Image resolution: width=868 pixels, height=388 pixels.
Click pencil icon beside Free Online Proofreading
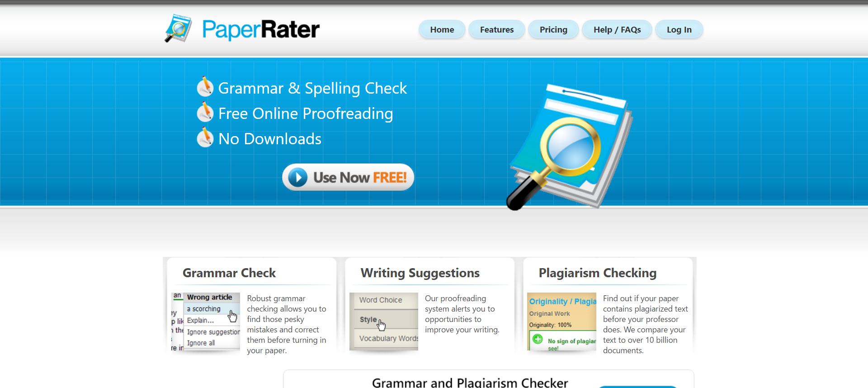[x=205, y=112]
